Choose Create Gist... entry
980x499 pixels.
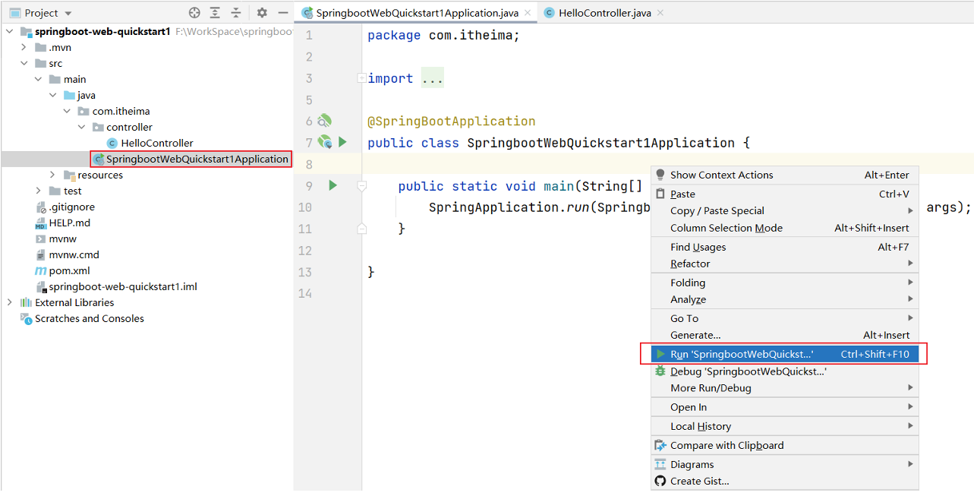click(x=784, y=481)
